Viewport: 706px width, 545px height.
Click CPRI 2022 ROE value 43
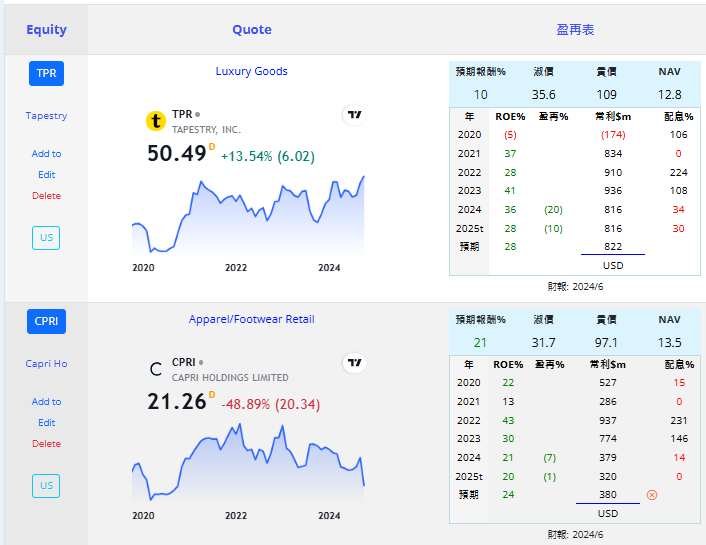(x=508, y=421)
